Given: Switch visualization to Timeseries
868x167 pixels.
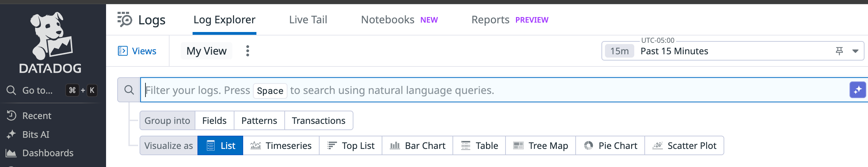Looking at the screenshot, I should point(281,145).
